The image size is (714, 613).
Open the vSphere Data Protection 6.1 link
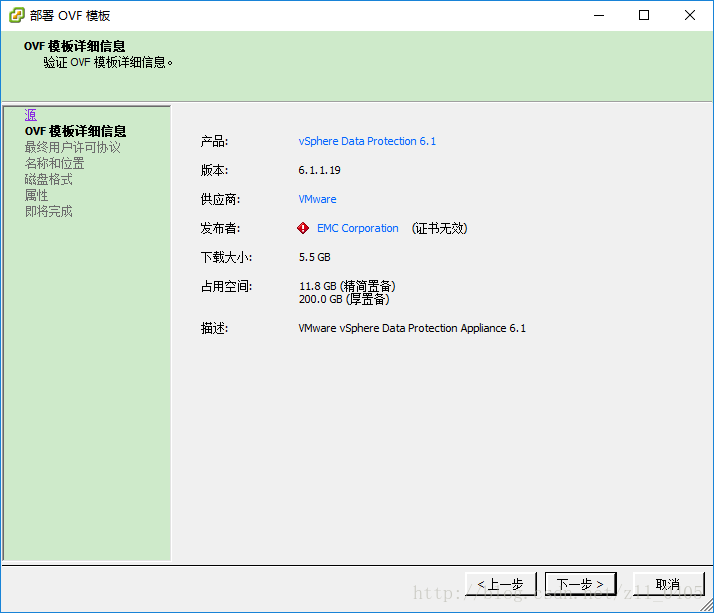coord(367,141)
